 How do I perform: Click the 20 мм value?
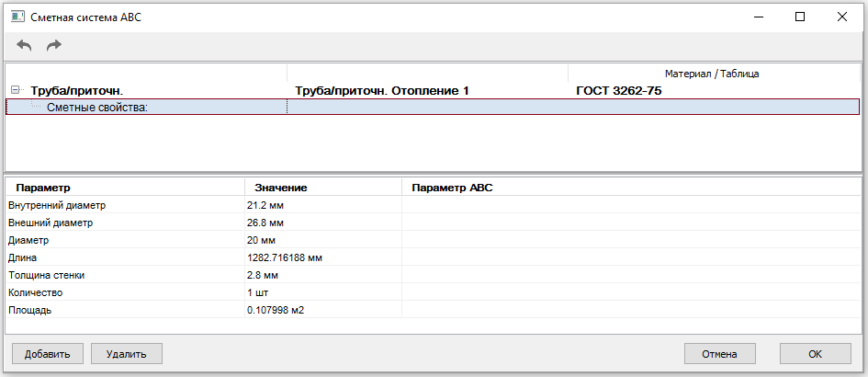[x=261, y=241]
